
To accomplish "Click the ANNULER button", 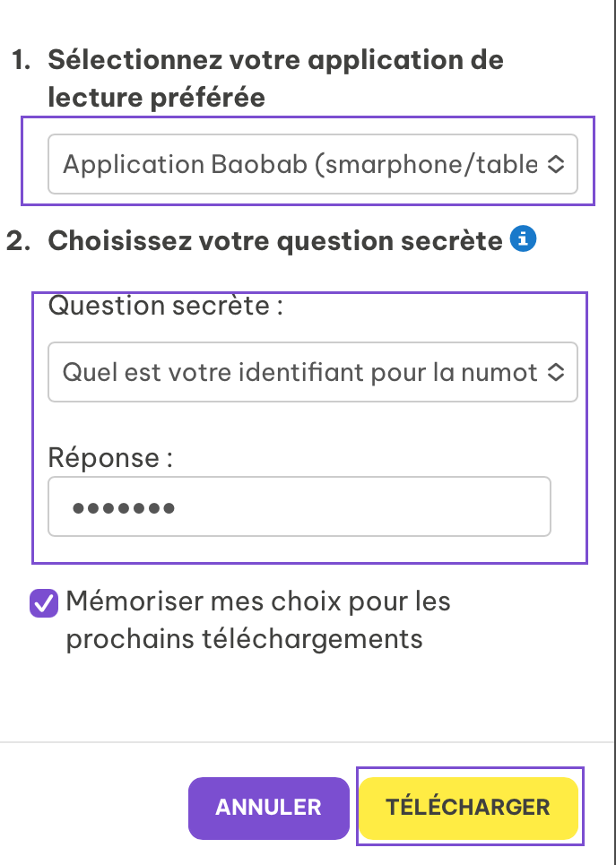I will 269,809.
